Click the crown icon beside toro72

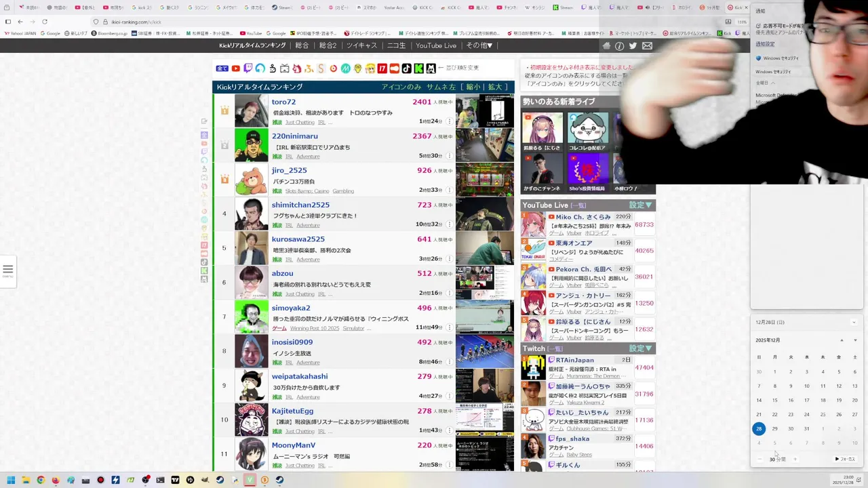click(224, 110)
